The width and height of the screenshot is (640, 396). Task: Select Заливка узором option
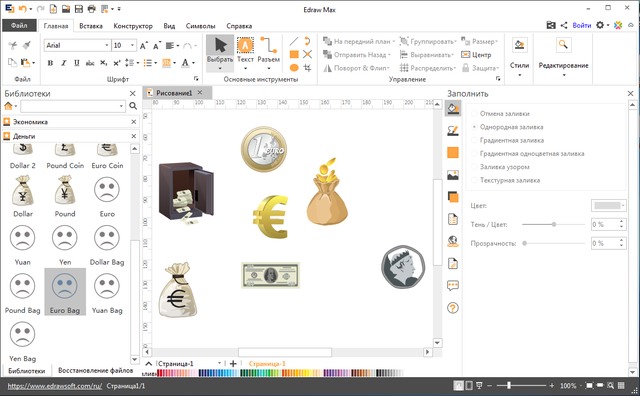point(504,167)
